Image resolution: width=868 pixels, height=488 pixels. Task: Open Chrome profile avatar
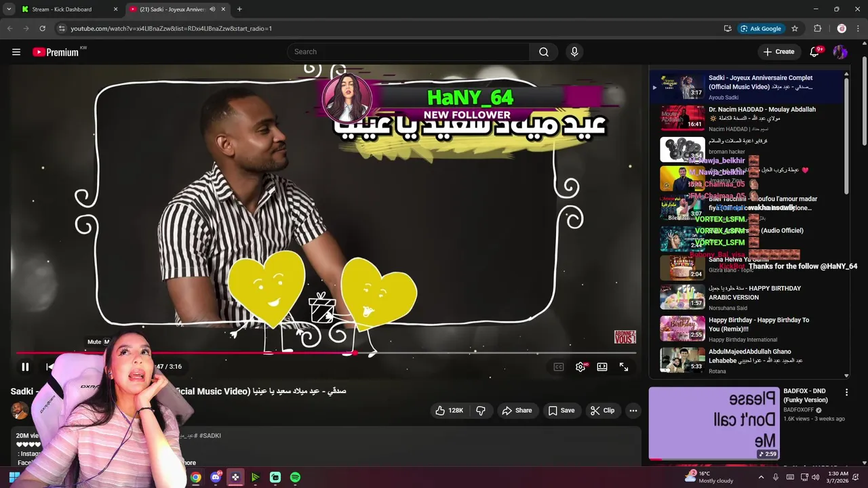pos(842,28)
